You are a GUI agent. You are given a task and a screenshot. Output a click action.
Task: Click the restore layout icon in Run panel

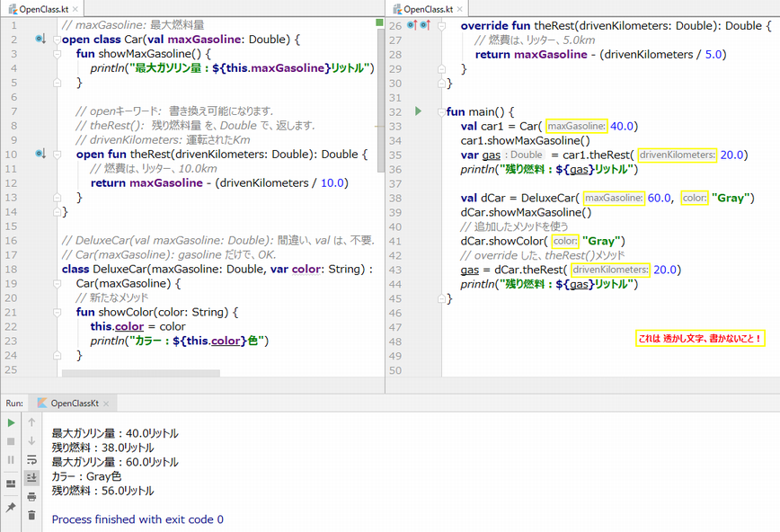tap(11, 483)
